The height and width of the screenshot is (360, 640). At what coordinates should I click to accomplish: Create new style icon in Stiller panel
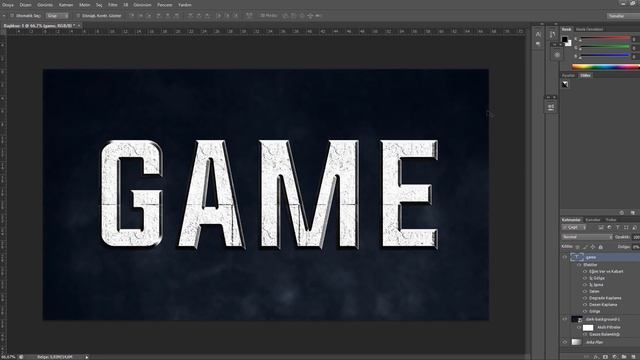coord(632,213)
